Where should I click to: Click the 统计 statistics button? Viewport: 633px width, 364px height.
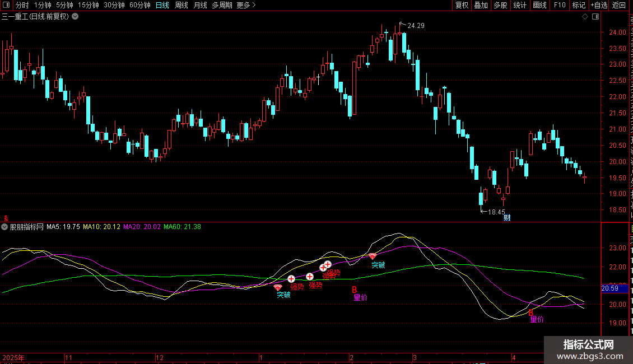tap(520, 5)
